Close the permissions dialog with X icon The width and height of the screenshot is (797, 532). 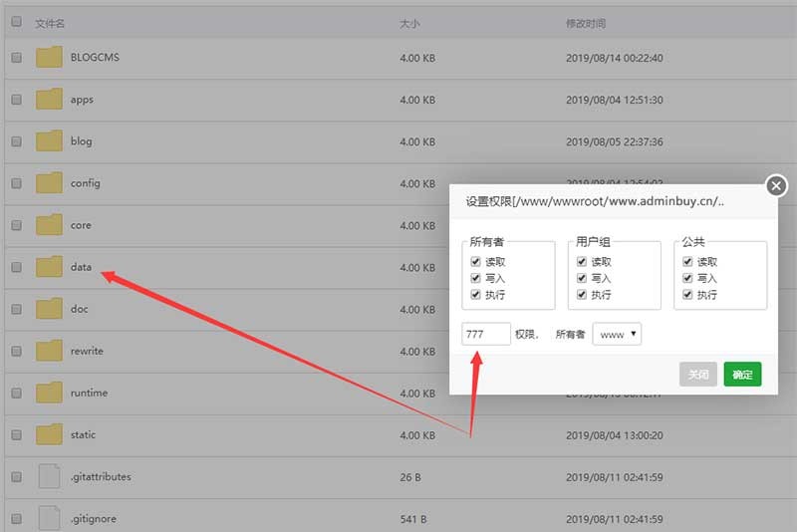pos(776,185)
